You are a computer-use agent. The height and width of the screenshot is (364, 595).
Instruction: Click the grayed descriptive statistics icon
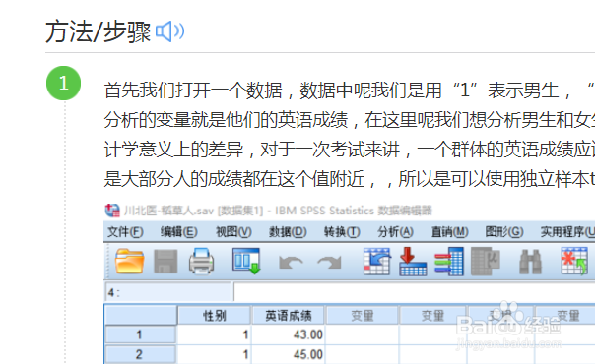click(x=486, y=262)
